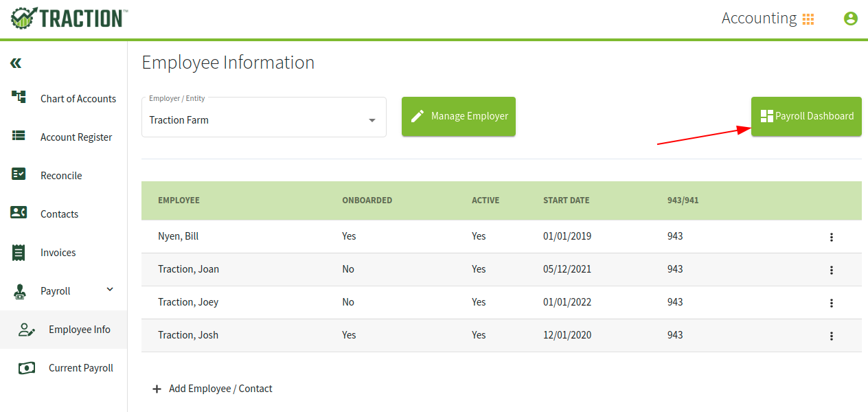
Task: Click Add Employee / Contact link
Action: coord(212,389)
